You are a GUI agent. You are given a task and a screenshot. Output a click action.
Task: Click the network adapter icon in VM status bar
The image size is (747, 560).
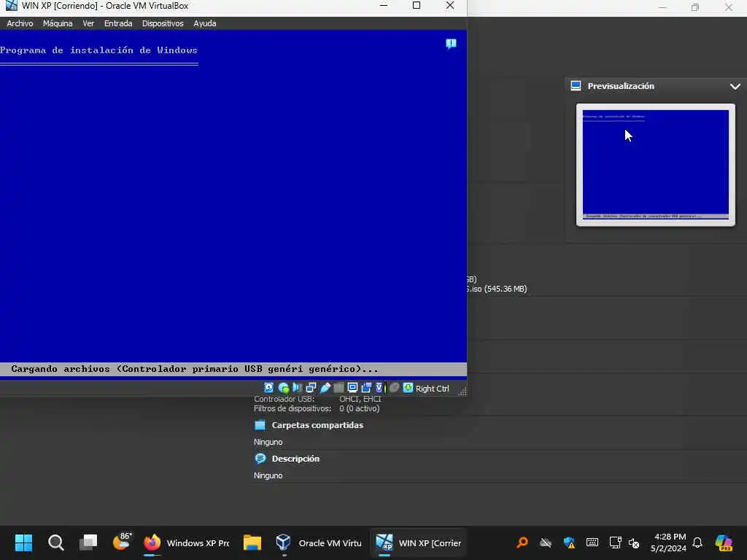click(311, 388)
